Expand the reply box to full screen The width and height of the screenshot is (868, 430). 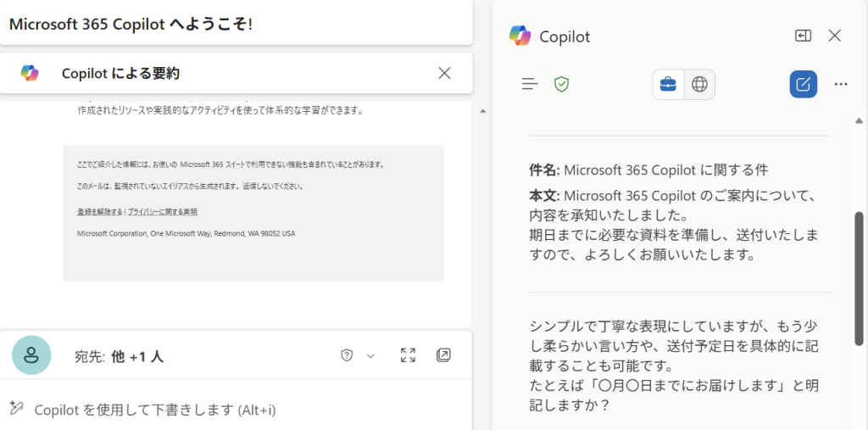(x=408, y=355)
